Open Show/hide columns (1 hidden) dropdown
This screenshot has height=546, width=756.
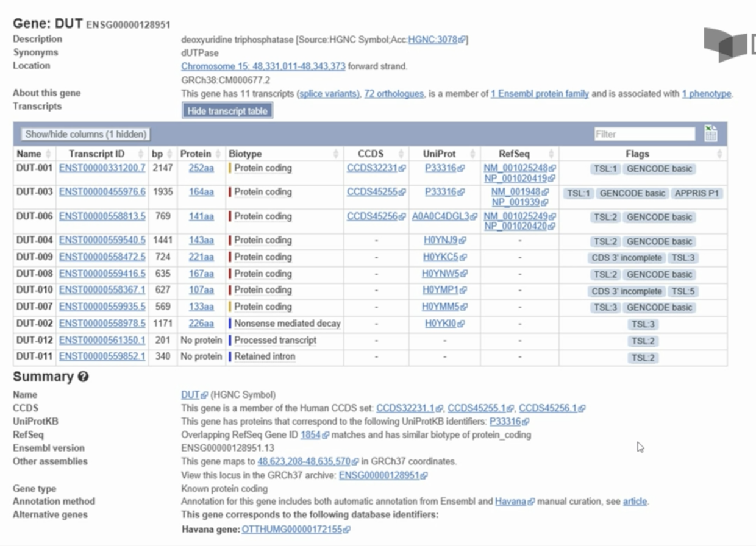click(85, 134)
